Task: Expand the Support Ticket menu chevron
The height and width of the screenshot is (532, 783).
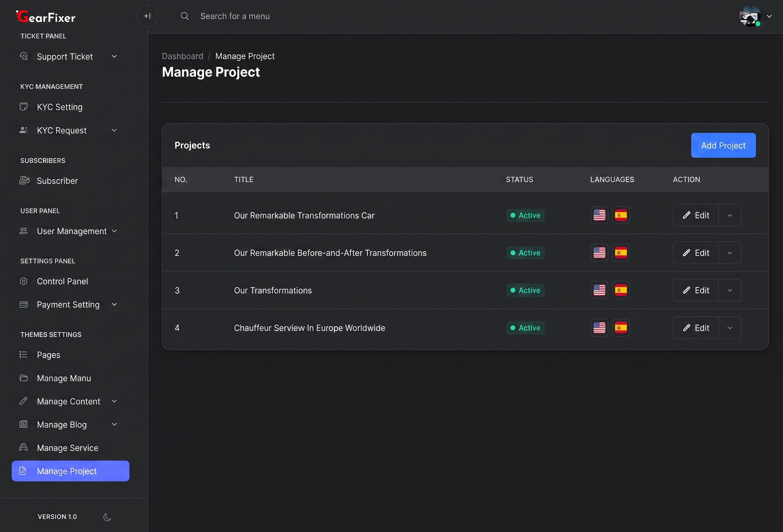Action: (114, 56)
